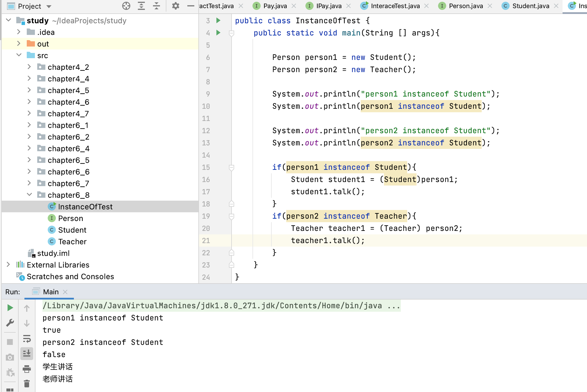
Task: Expand the chapter6_1 package
Action: 29,125
